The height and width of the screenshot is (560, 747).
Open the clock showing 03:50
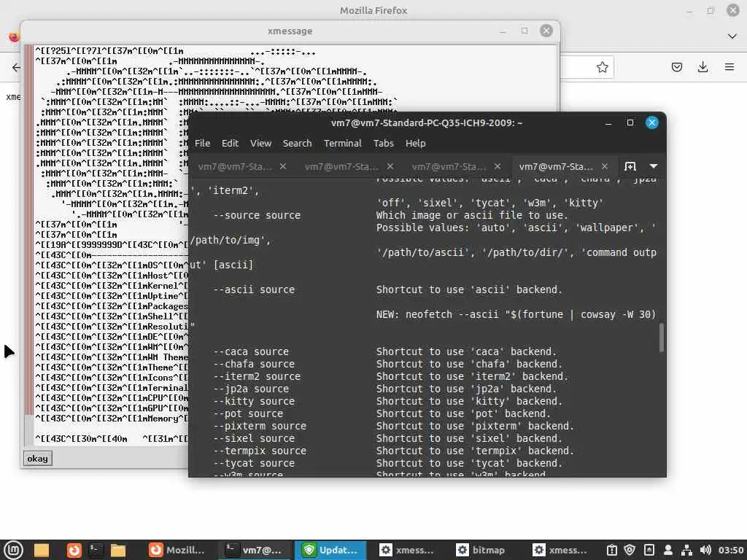point(731,551)
